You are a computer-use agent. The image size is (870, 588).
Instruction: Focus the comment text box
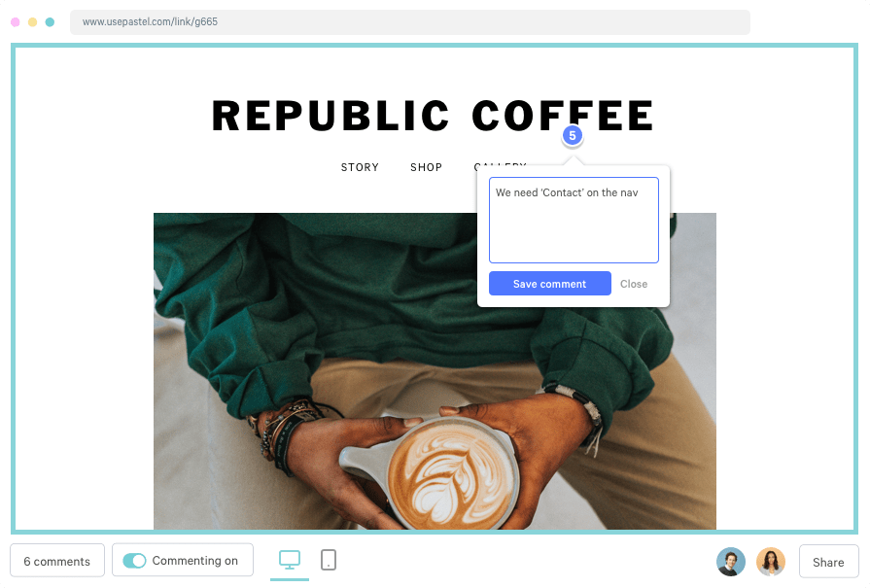click(x=574, y=221)
